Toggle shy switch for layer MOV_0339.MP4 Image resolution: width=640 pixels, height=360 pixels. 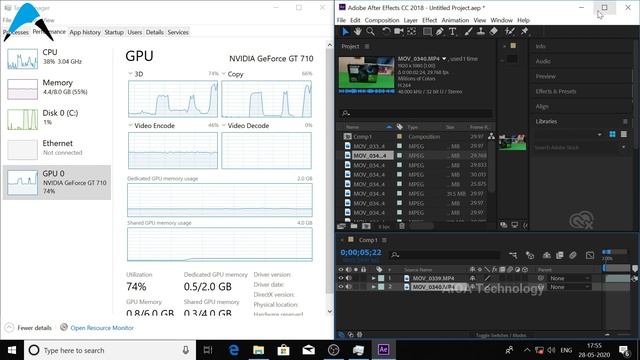tap(473, 278)
